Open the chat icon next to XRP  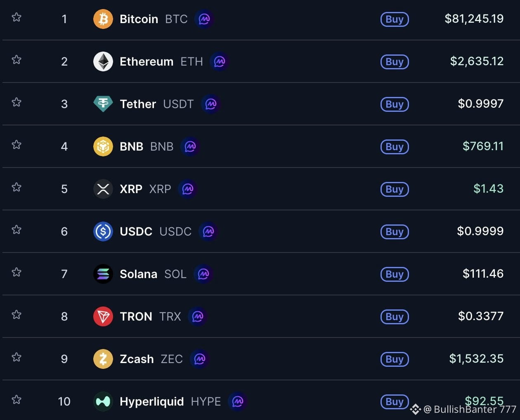(x=188, y=189)
